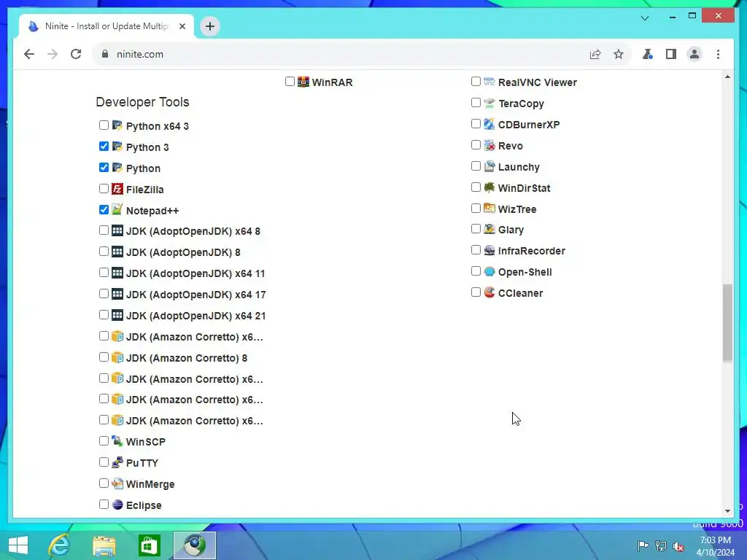This screenshot has width=747, height=560.
Task: Click the Glary icon
Action: click(x=489, y=230)
